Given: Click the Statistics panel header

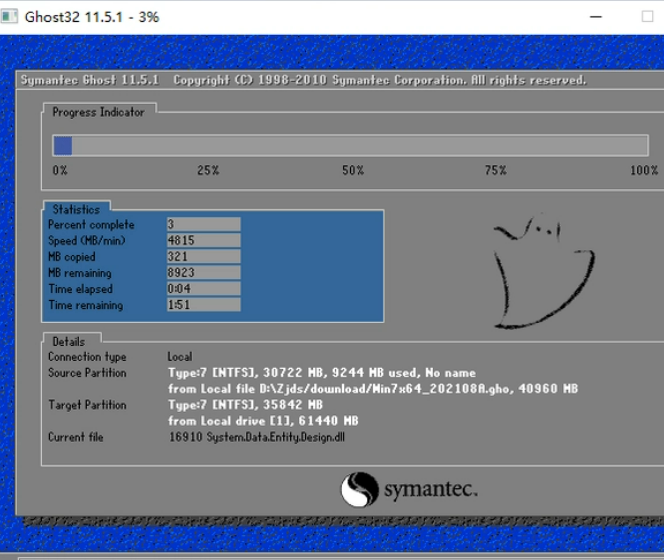Looking at the screenshot, I should [x=76, y=210].
